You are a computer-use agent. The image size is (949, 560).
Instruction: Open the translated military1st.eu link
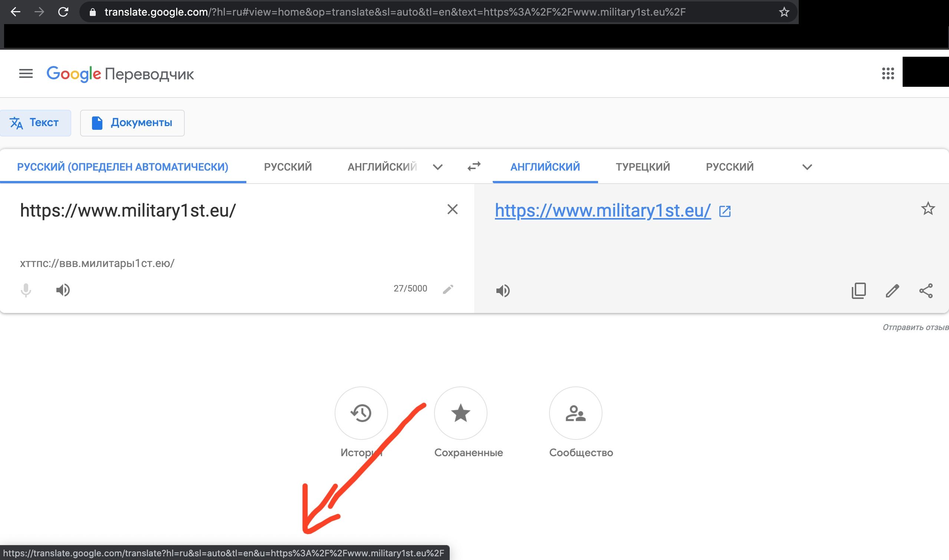coord(602,211)
